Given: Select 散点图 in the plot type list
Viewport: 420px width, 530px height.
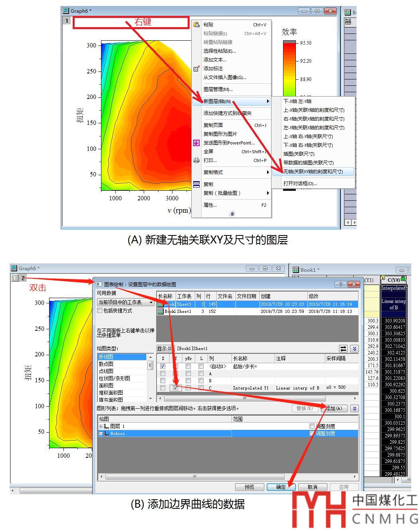Looking at the screenshot, I should (106, 364).
